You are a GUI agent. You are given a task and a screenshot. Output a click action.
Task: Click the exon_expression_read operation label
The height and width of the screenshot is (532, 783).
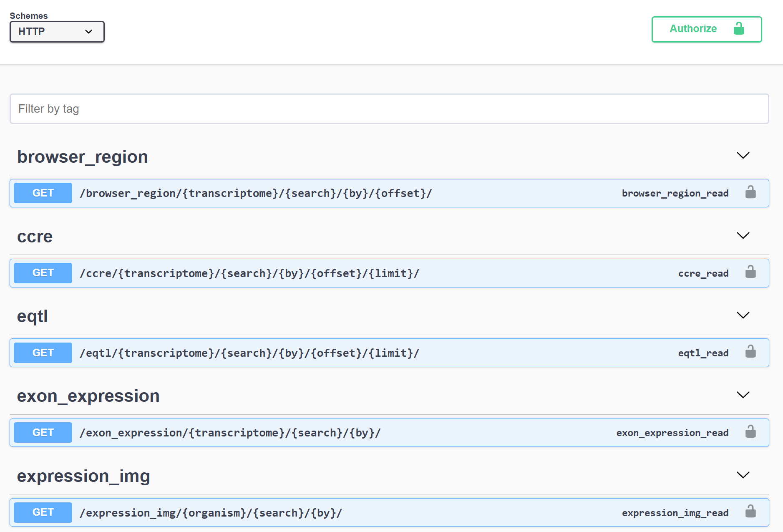pos(672,433)
